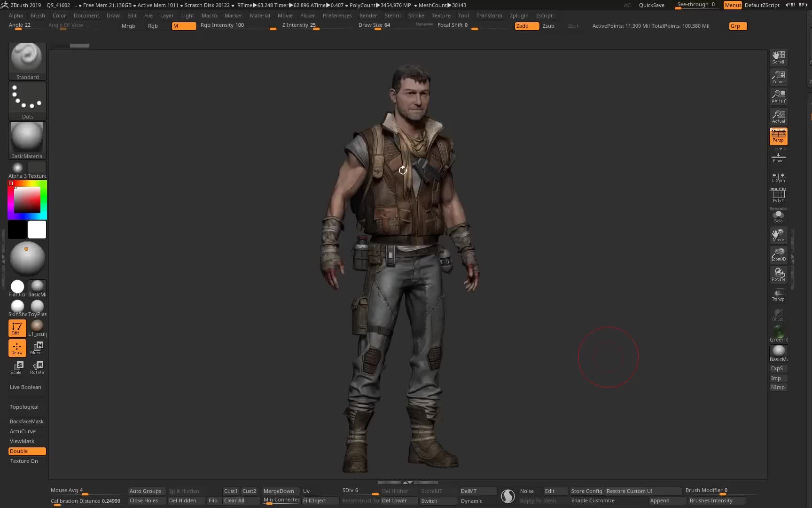This screenshot has height=508, width=812.
Task: Click the Ghost transparency icon
Action: (778, 314)
